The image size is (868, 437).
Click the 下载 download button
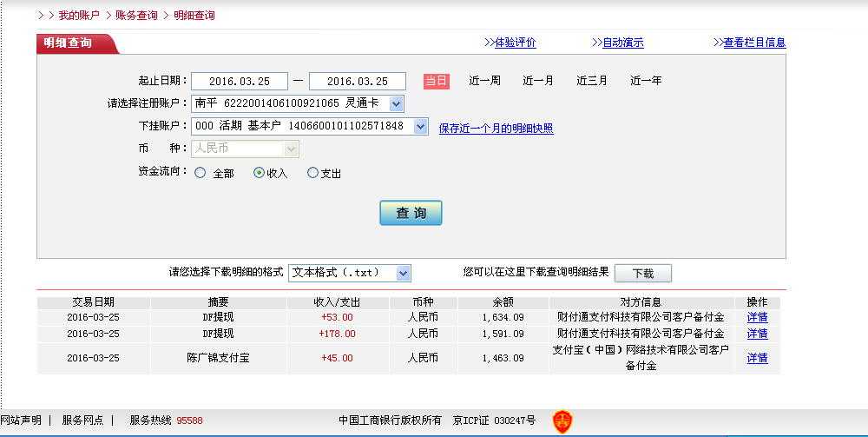(642, 273)
